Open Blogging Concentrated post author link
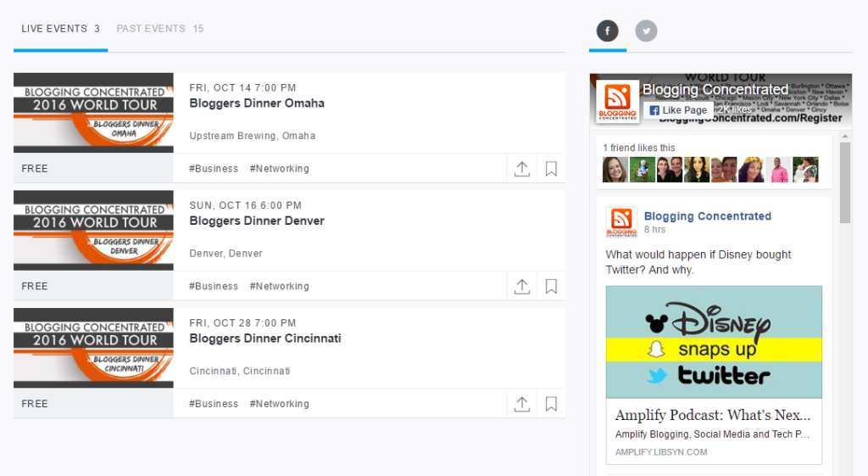 point(708,216)
